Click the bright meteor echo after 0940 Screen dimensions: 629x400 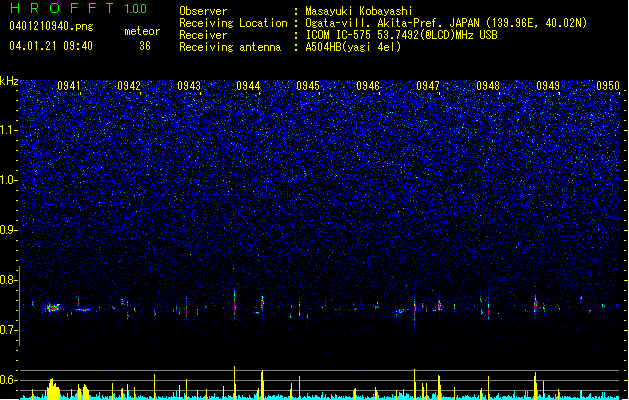[x=53, y=308]
